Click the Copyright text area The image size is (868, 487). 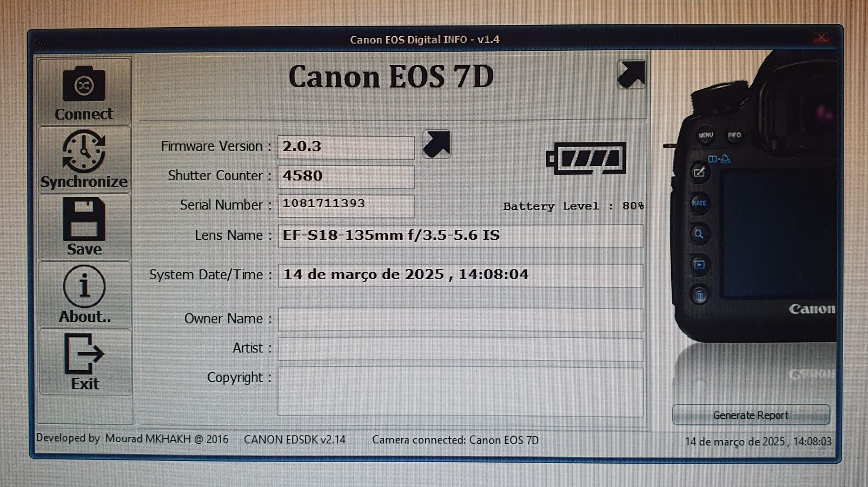tap(461, 392)
